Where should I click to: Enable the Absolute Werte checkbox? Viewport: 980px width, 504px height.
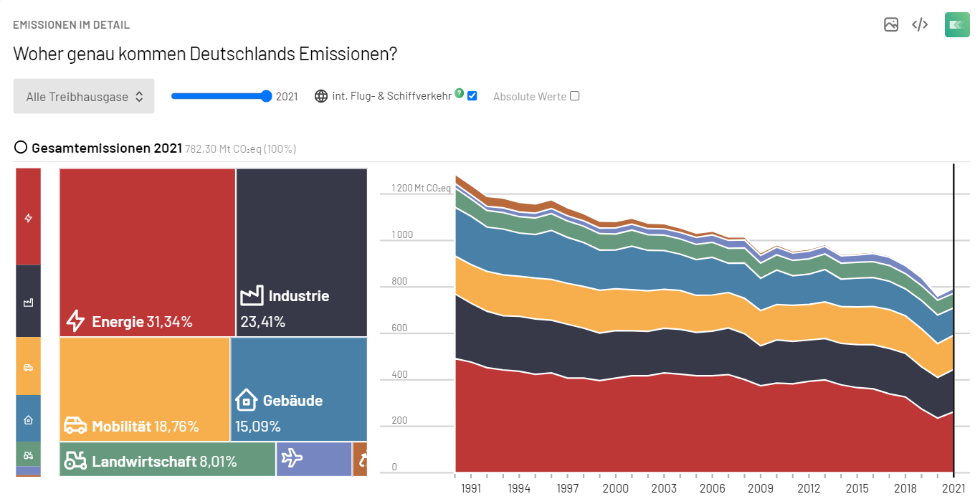[574, 96]
